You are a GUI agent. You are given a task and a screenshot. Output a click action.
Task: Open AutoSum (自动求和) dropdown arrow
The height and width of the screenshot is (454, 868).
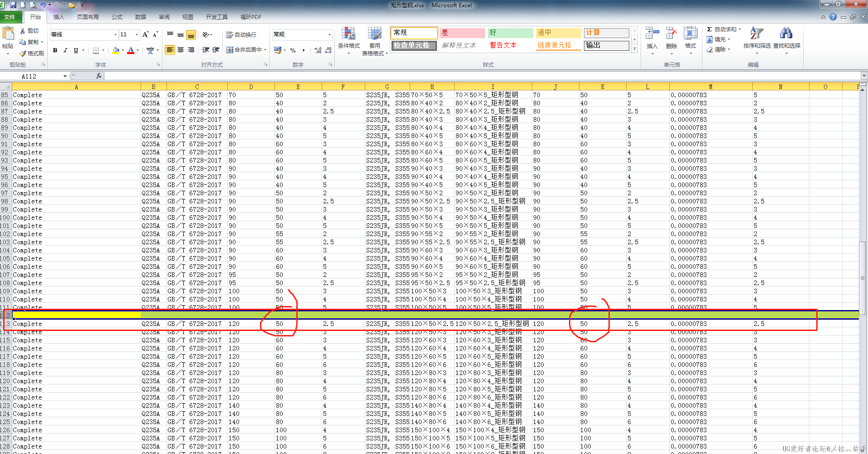pos(740,30)
